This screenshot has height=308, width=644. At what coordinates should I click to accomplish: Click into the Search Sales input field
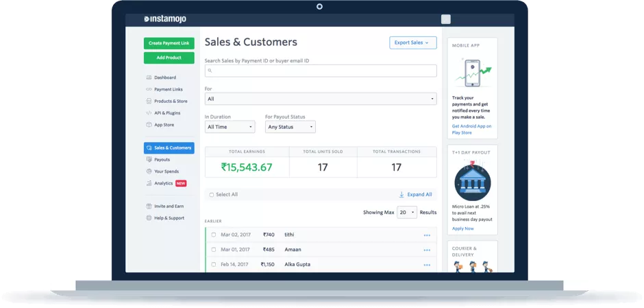(321, 71)
